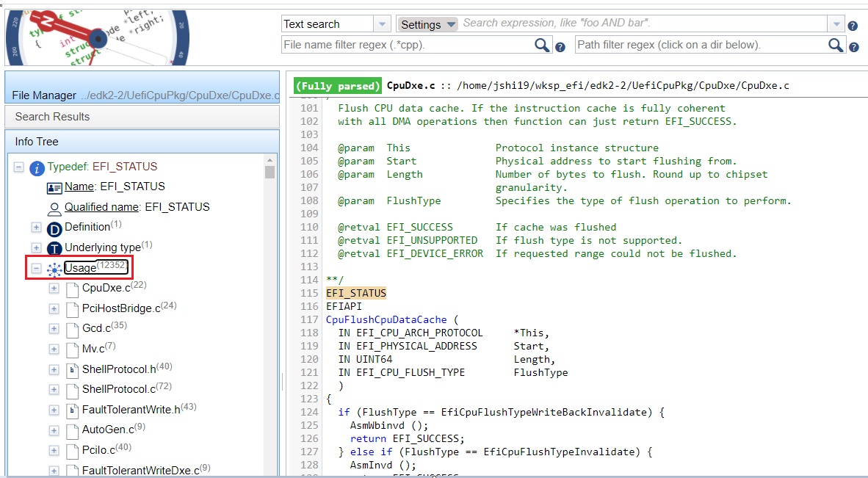Expand the PciHostBridge.c usage entry
This screenshot has height=478, width=868.
tap(54, 308)
